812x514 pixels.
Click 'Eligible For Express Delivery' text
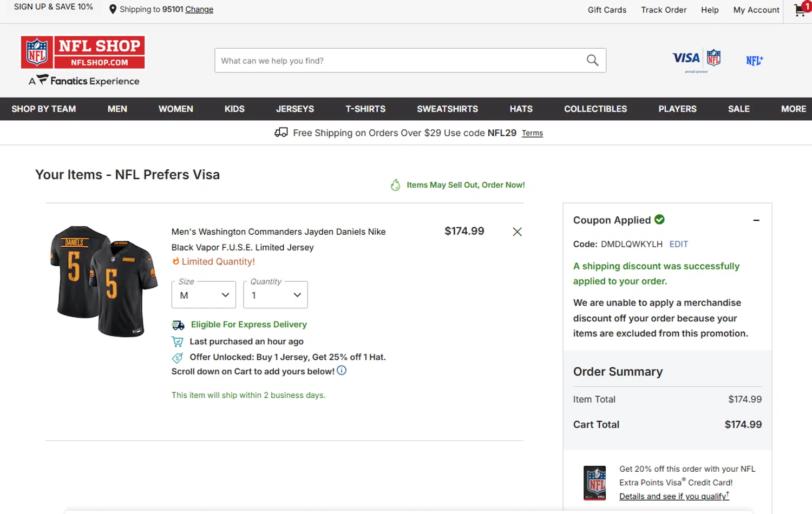[249, 325]
